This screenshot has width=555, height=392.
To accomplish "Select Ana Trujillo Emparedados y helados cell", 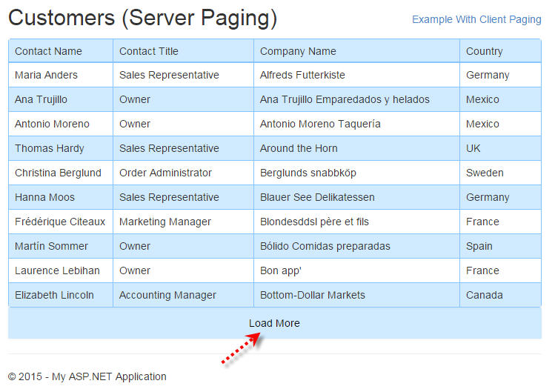I will pos(357,99).
